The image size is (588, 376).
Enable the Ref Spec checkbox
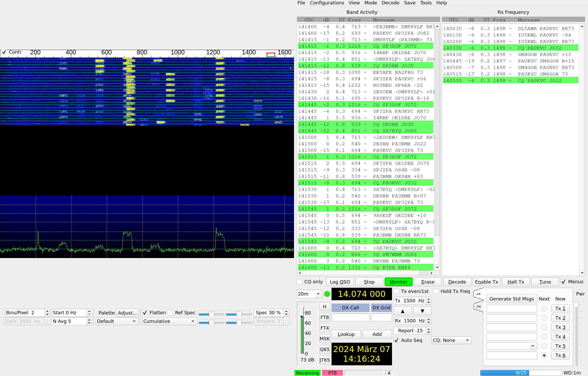tap(170, 313)
